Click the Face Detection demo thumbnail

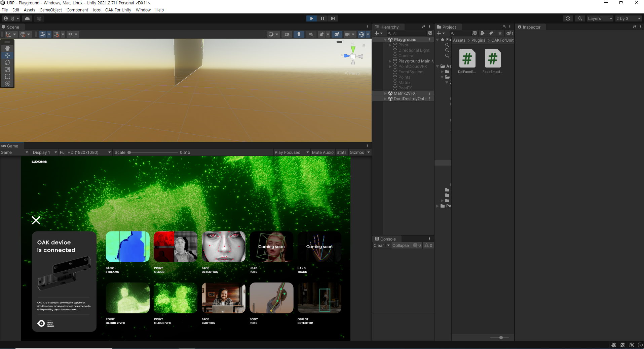point(223,247)
